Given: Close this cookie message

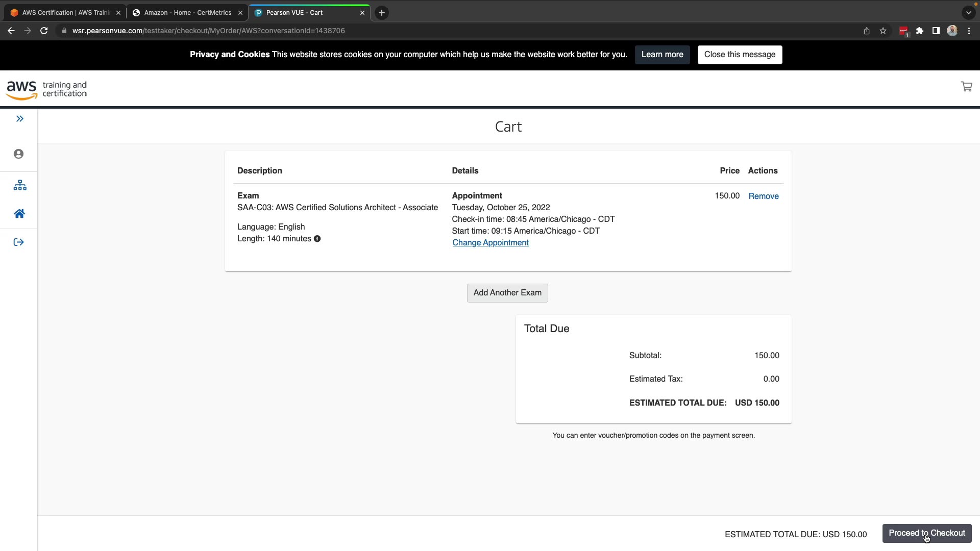Looking at the screenshot, I should (x=739, y=55).
